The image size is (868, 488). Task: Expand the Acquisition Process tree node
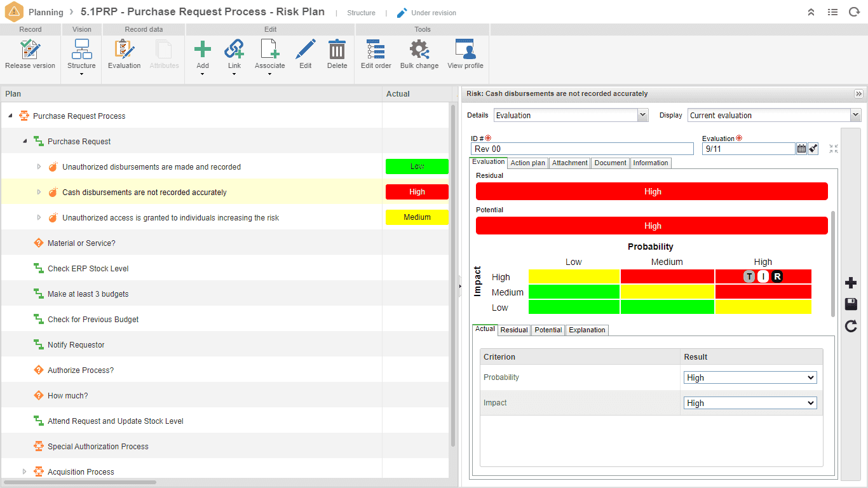click(x=25, y=471)
